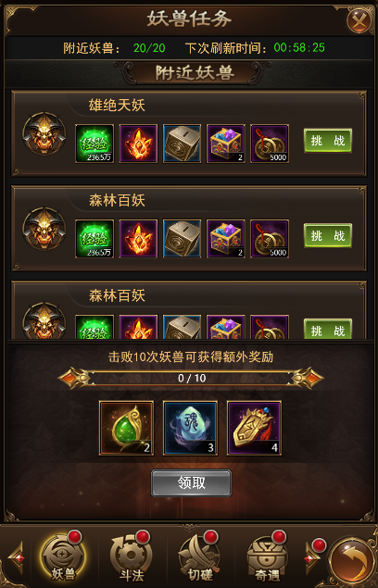Click the bronze cube reward in first 森林百妖 row
This screenshot has height=588, width=378.
pos(183,239)
